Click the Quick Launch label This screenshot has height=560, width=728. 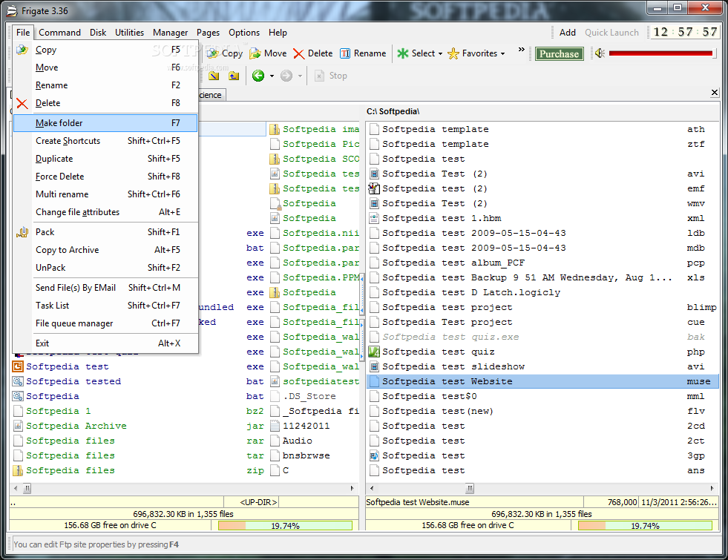click(611, 33)
